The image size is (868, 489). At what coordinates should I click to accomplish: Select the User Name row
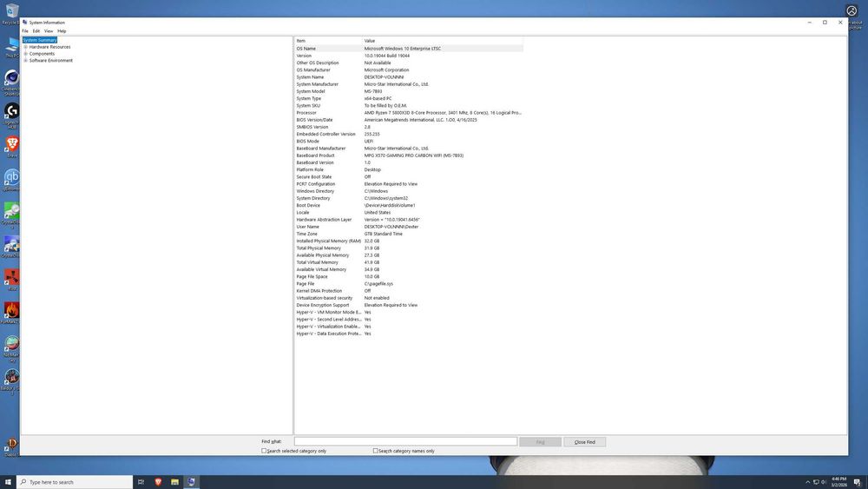point(409,227)
